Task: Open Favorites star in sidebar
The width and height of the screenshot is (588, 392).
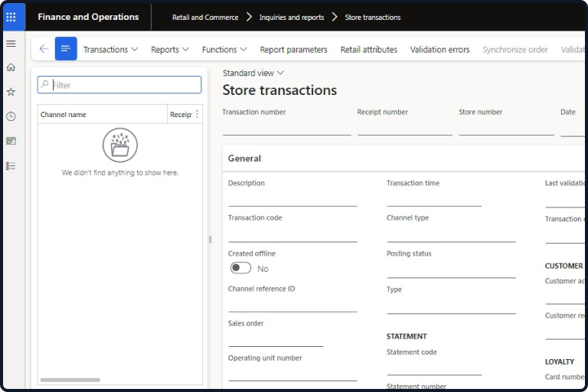Action: pos(11,92)
